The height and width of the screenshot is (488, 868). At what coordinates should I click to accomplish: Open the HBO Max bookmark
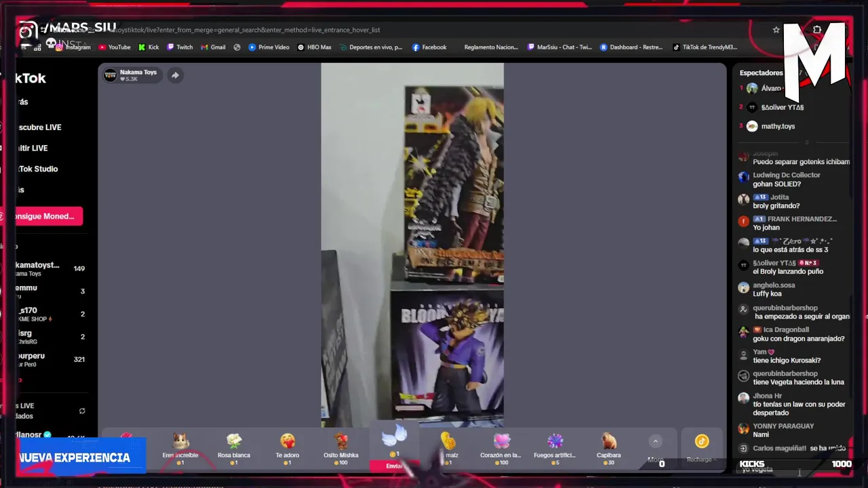[314, 47]
